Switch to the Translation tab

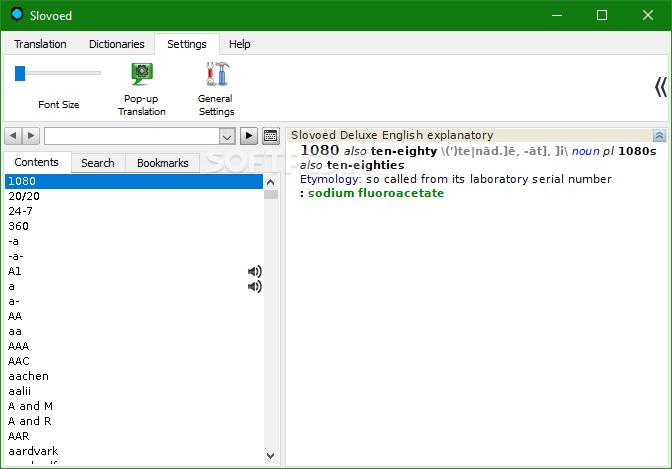tap(40, 44)
